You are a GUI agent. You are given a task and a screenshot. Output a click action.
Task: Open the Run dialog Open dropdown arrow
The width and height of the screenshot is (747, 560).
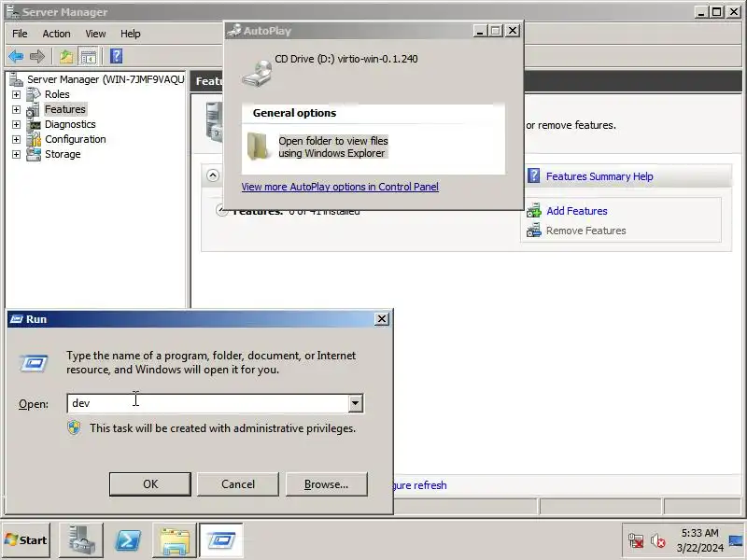tap(355, 403)
